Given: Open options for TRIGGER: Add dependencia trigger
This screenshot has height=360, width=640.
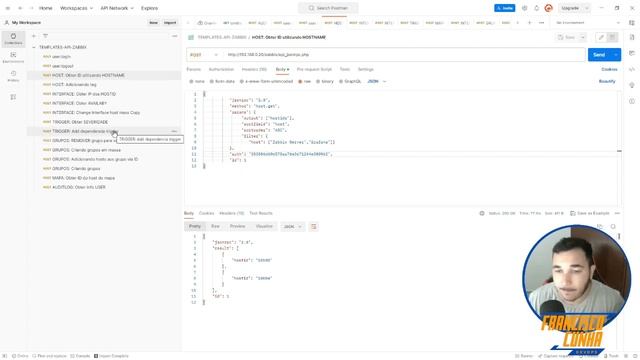Looking at the screenshot, I should coord(175,131).
